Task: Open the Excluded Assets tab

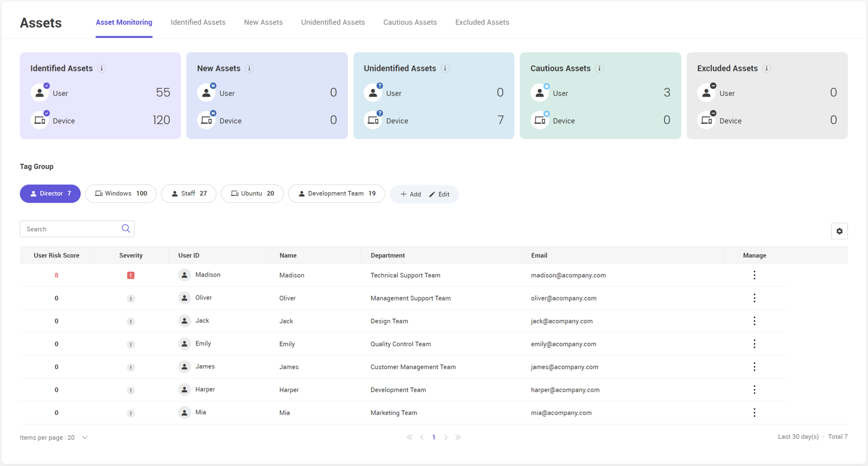Action: click(x=482, y=22)
